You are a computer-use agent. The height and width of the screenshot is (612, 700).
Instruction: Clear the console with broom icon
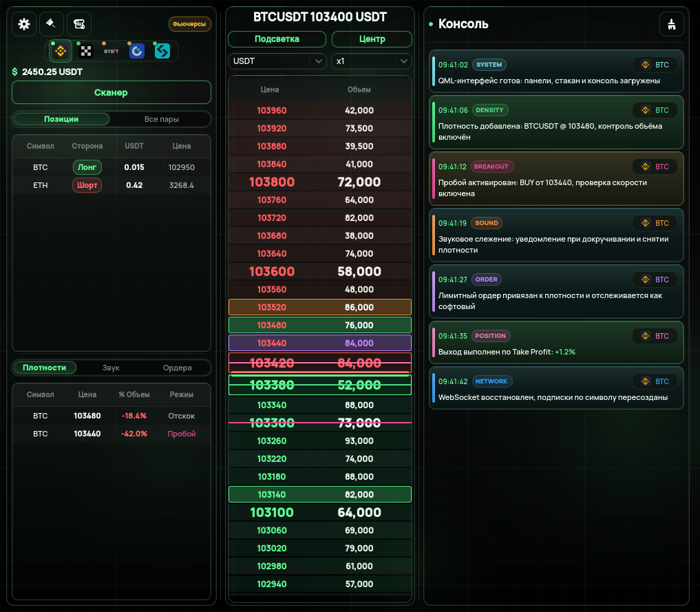coord(671,24)
